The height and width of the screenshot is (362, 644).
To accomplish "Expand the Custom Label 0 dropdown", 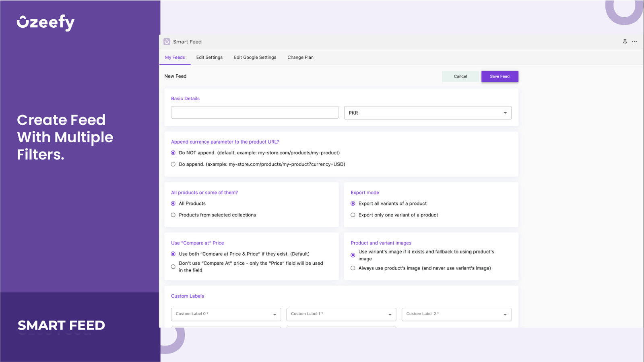I will click(x=275, y=314).
